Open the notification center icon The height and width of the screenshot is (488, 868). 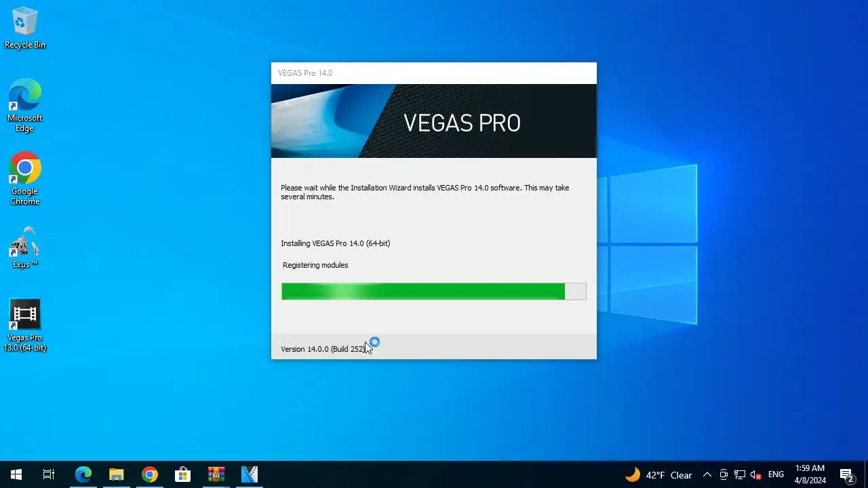[x=846, y=474]
